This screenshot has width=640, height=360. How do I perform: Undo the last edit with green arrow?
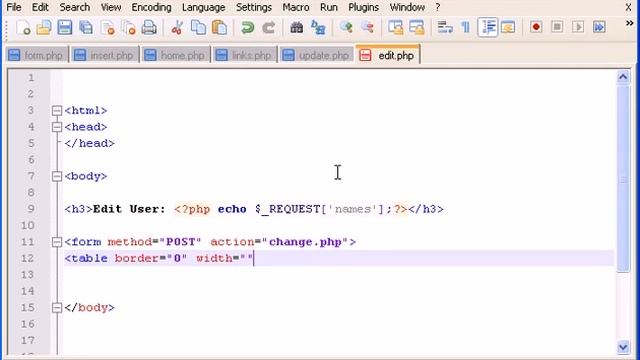click(x=247, y=28)
